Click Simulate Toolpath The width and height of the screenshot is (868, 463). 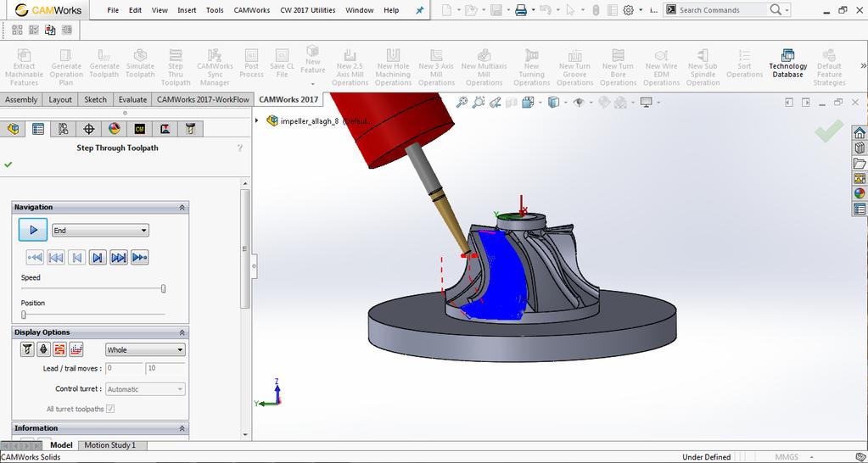click(140, 64)
